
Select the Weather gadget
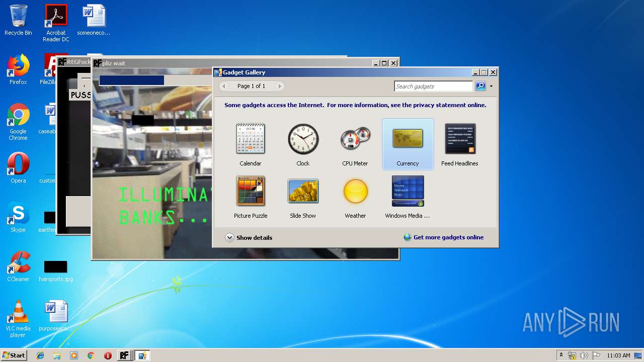click(x=355, y=197)
